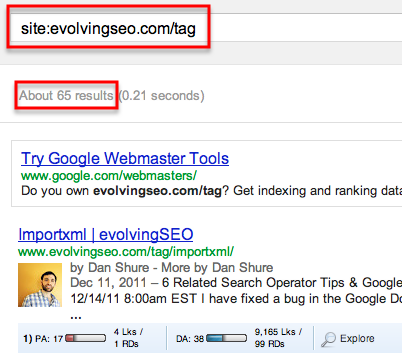The width and height of the screenshot is (402, 360).
Task: Click the magnifying glass Explore icon
Action: pyautogui.click(x=328, y=339)
